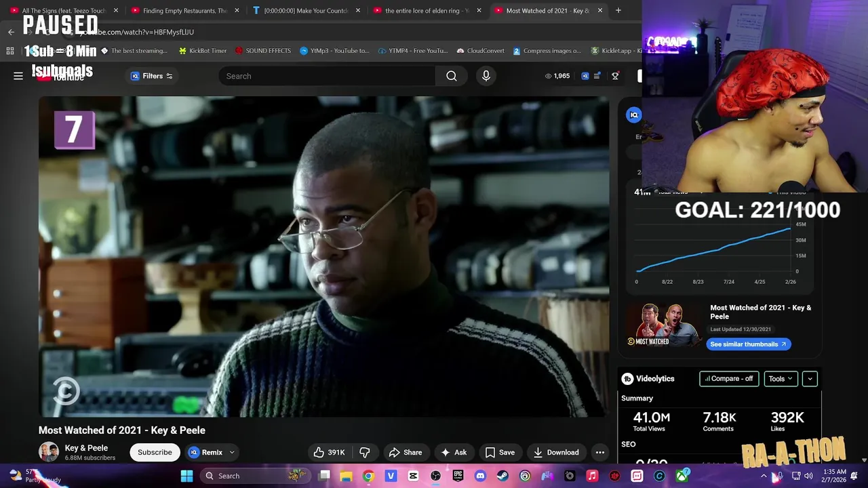
Task: Open the YouTube hamburger guide menu
Action: [18, 76]
